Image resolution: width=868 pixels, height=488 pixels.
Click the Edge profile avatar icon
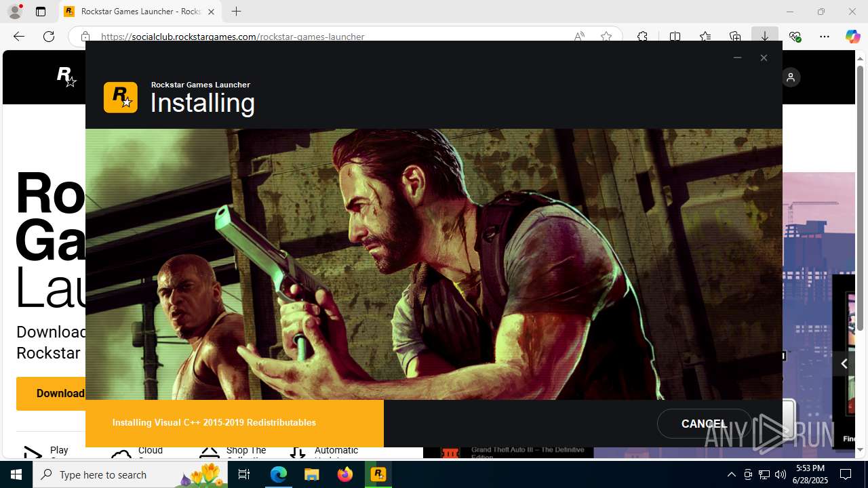point(14,12)
